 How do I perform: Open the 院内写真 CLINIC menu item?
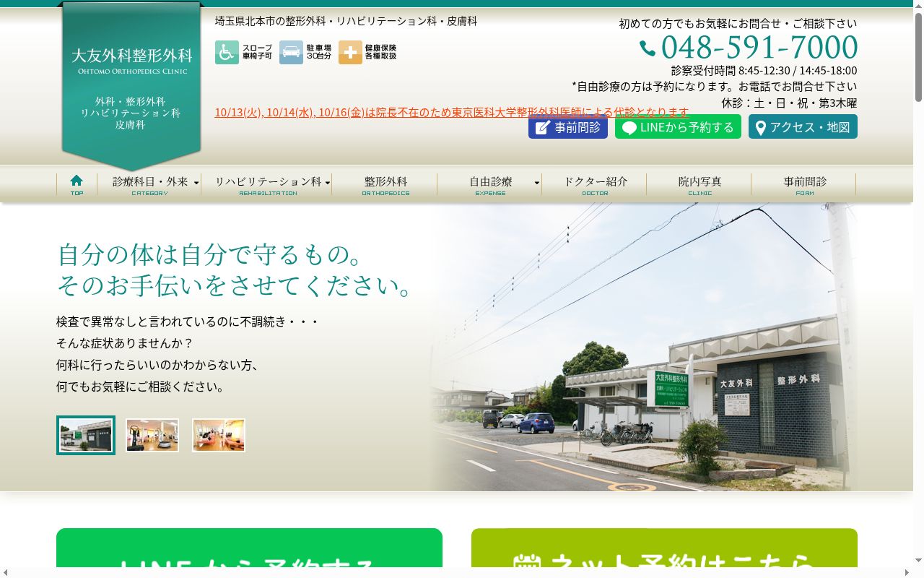tap(699, 184)
